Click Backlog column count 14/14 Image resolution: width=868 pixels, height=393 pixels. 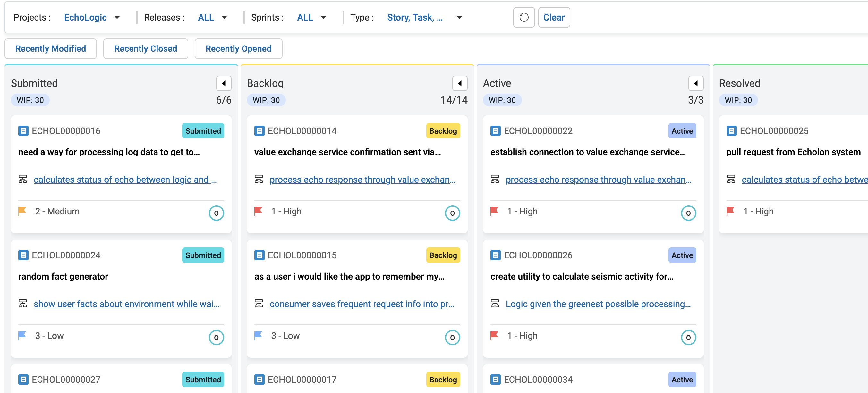(454, 100)
